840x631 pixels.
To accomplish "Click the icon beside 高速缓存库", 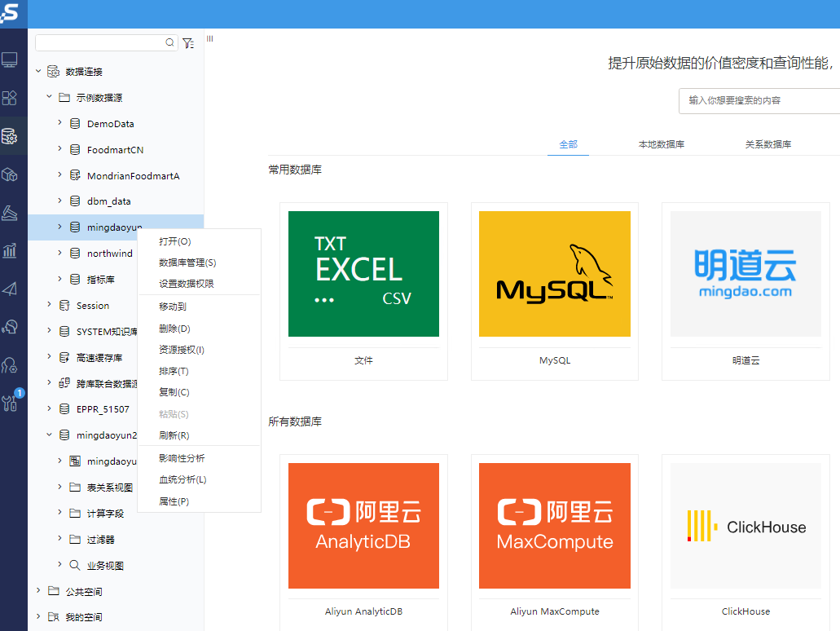I will point(64,358).
